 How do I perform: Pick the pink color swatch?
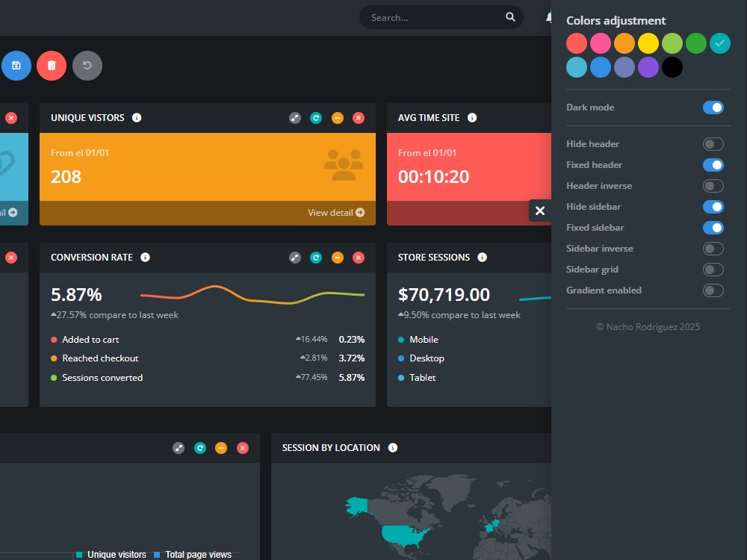(601, 43)
